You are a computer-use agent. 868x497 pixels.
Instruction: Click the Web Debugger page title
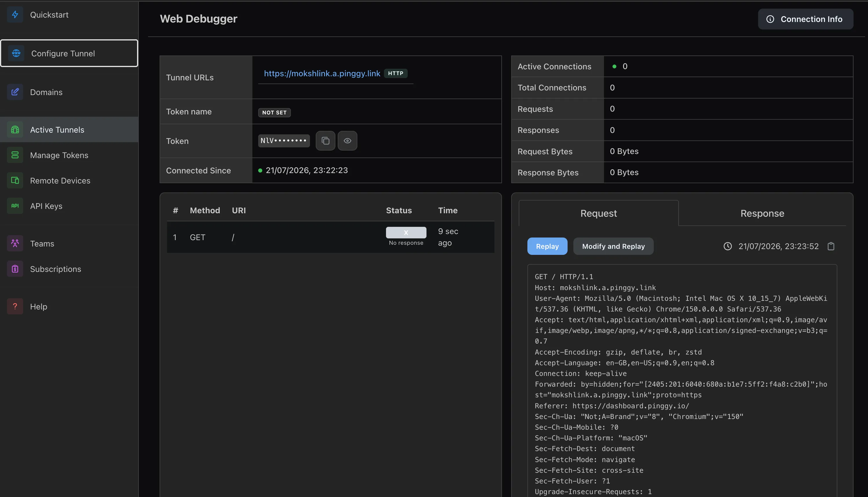[x=198, y=19]
